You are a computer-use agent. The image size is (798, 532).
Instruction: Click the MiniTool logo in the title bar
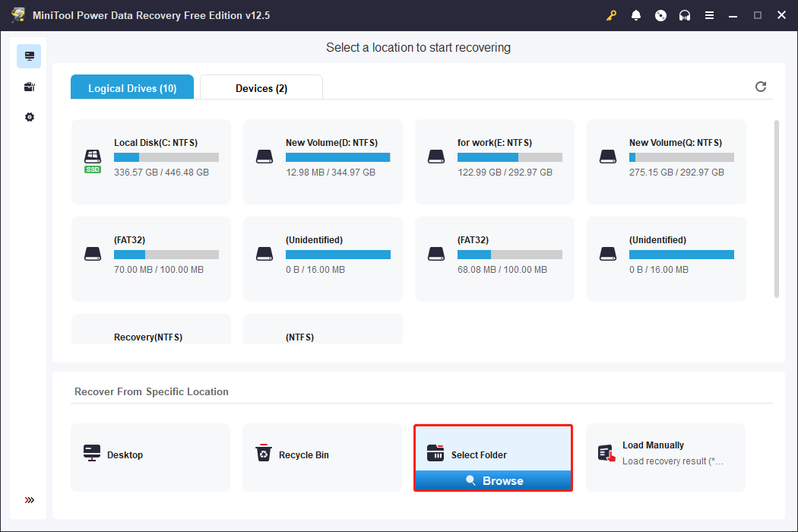pyautogui.click(x=17, y=14)
